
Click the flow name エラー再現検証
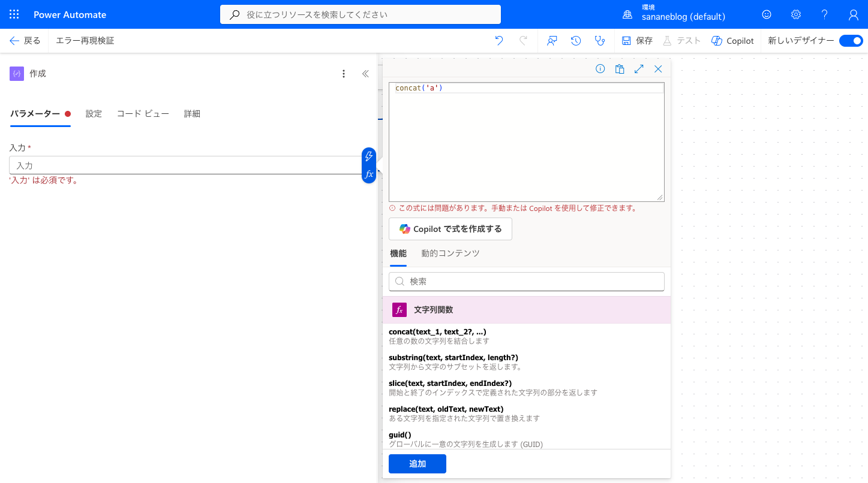coord(85,41)
